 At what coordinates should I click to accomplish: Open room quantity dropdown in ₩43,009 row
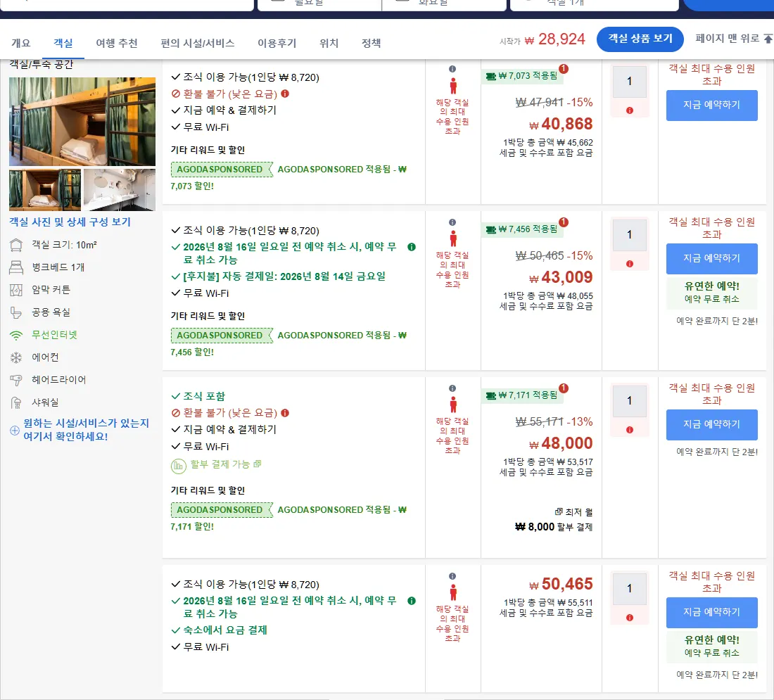[x=629, y=235]
